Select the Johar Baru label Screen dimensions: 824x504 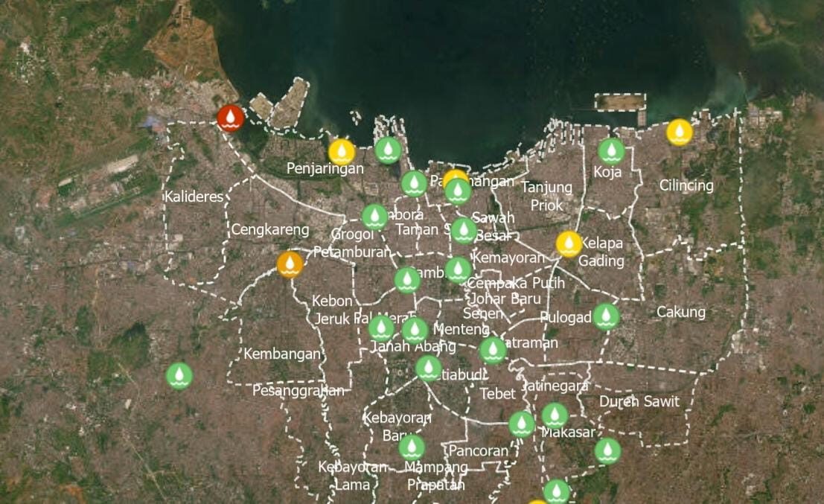(505, 299)
